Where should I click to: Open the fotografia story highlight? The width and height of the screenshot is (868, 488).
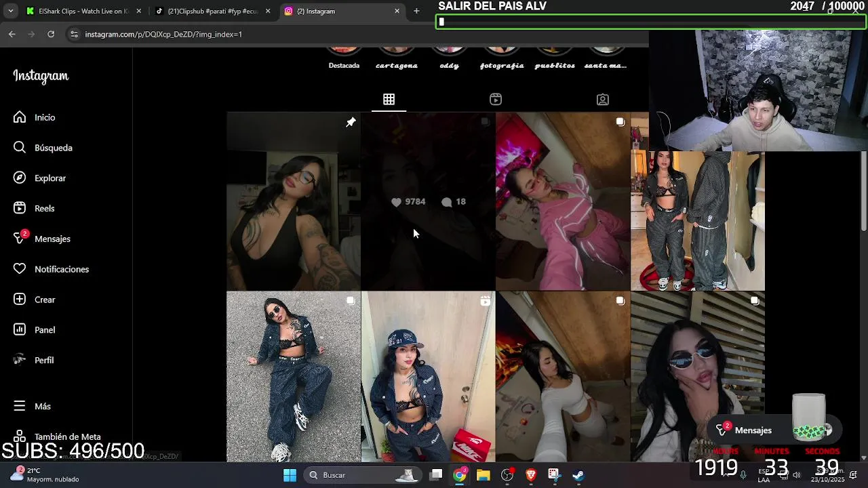(x=502, y=58)
